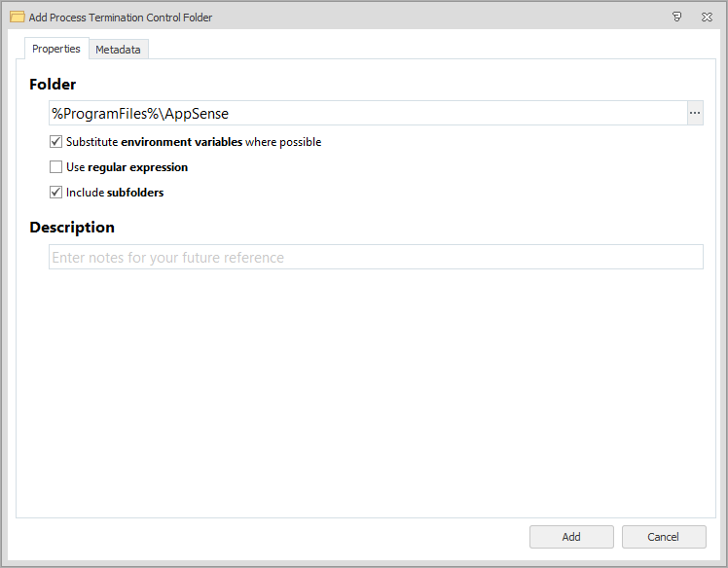Click the question mark help icon
This screenshot has width=728, height=568.
[677, 17]
